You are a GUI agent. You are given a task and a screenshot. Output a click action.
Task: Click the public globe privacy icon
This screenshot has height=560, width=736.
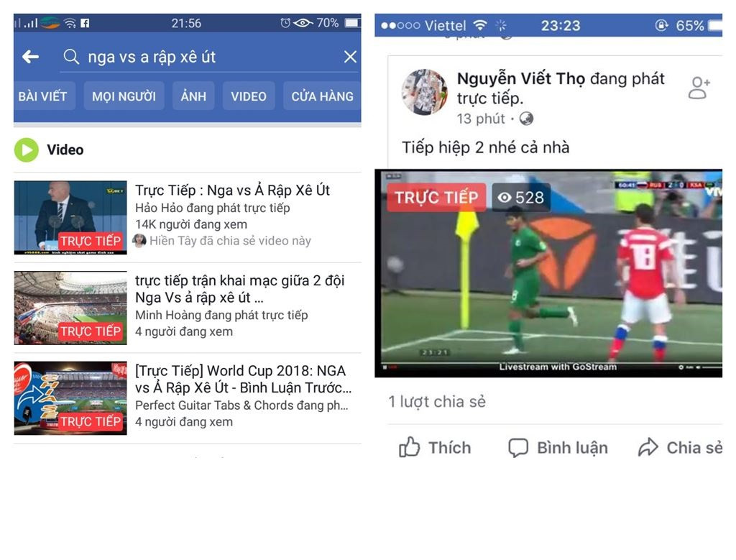[526, 119]
